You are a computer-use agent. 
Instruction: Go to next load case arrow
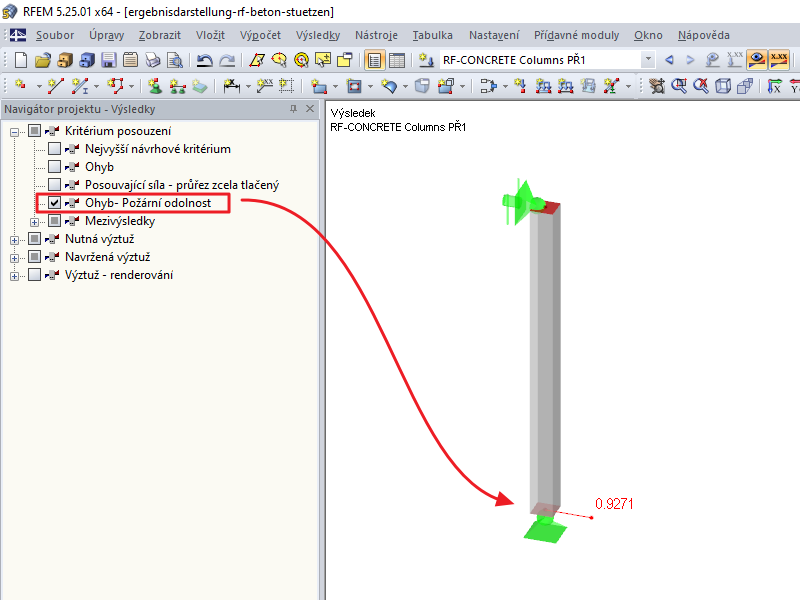[690, 60]
